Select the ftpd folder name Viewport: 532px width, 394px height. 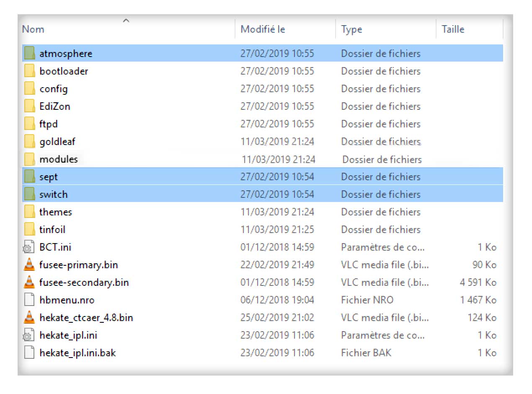49,124
